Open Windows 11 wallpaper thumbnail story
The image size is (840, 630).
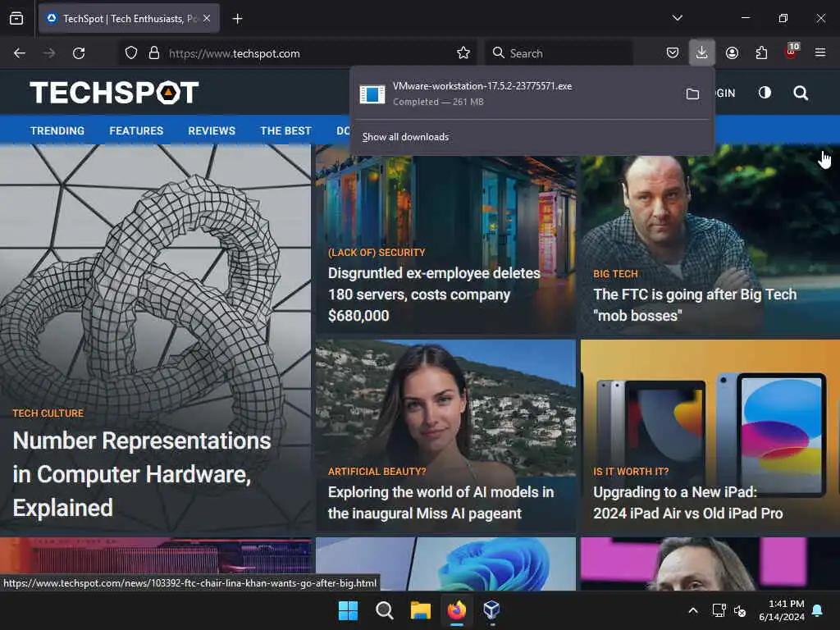(445, 564)
